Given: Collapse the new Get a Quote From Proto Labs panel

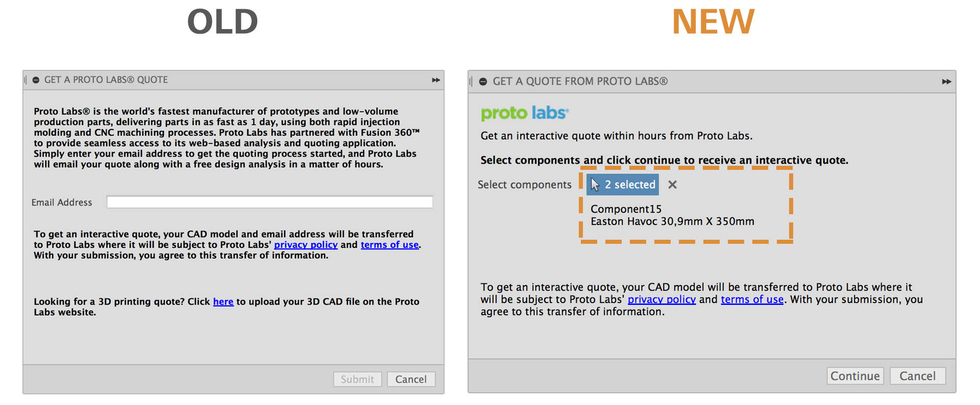Looking at the screenshot, I should tap(483, 82).
